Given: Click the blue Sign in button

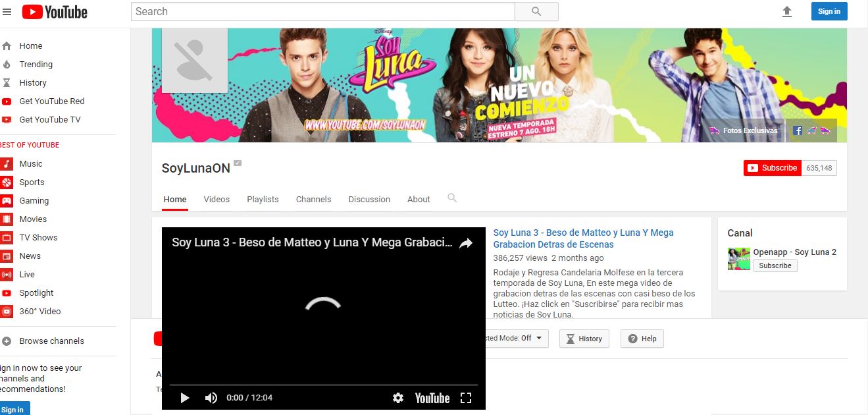Looking at the screenshot, I should click(829, 11).
